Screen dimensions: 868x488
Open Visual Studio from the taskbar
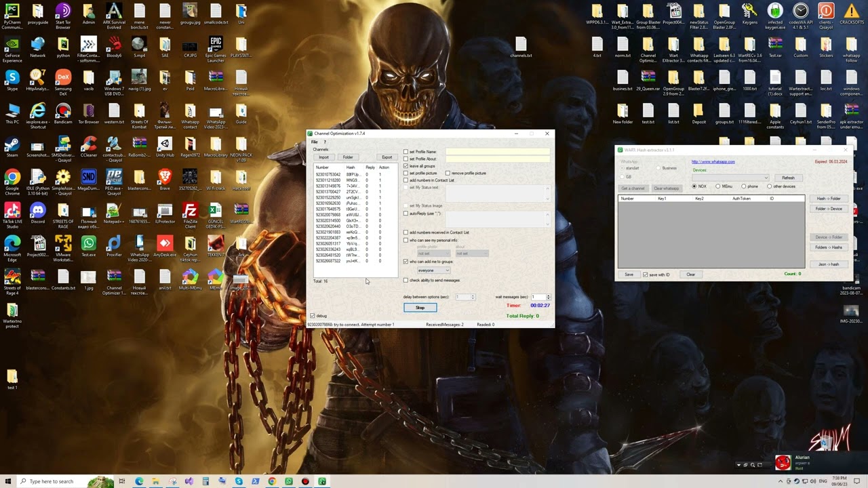pos(189,481)
